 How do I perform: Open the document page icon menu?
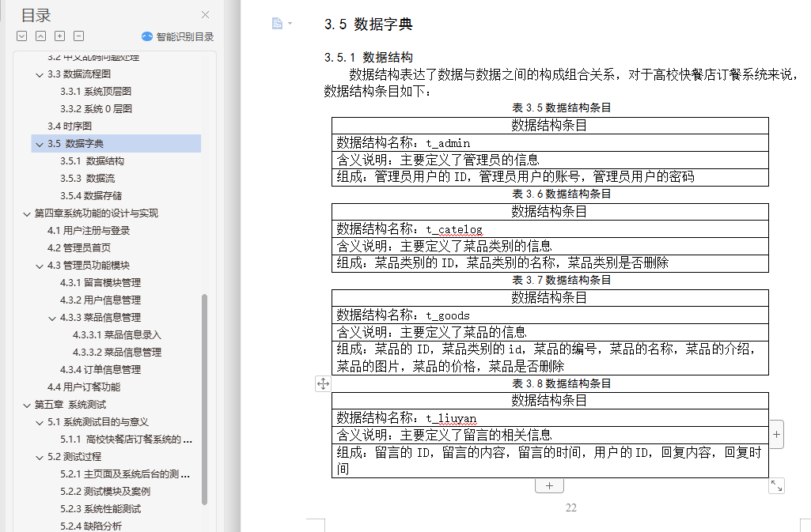(x=277, y=23)
